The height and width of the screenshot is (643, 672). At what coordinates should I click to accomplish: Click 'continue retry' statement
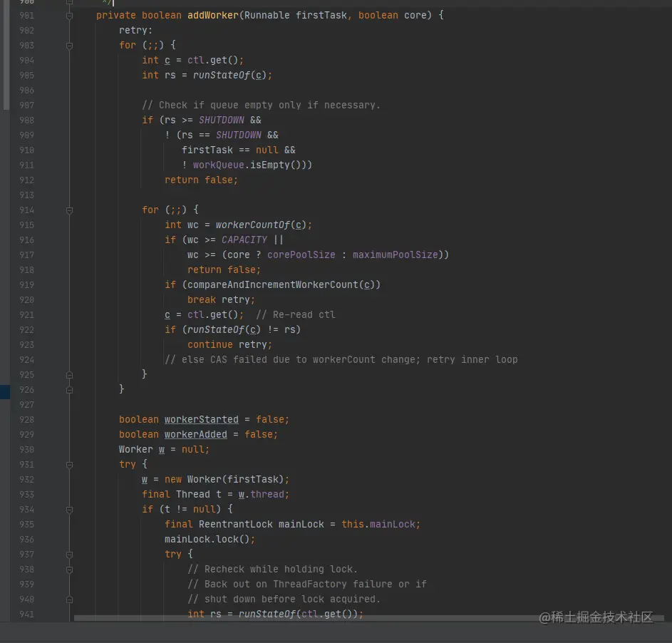click(229, 345)
